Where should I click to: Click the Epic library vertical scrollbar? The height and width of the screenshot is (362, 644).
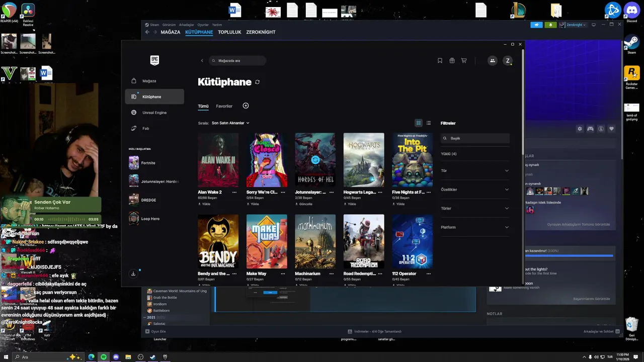point(523,103)
